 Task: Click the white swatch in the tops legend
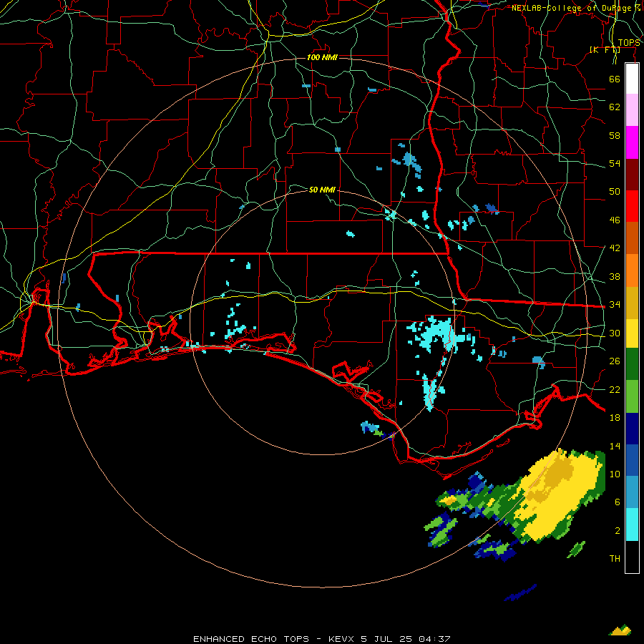632,79
